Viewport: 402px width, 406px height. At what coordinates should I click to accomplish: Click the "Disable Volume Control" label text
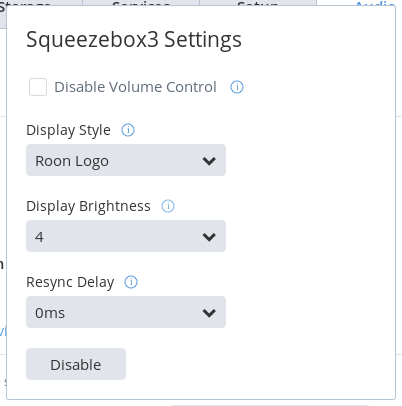pyautogui.click(x=135, y=87)
